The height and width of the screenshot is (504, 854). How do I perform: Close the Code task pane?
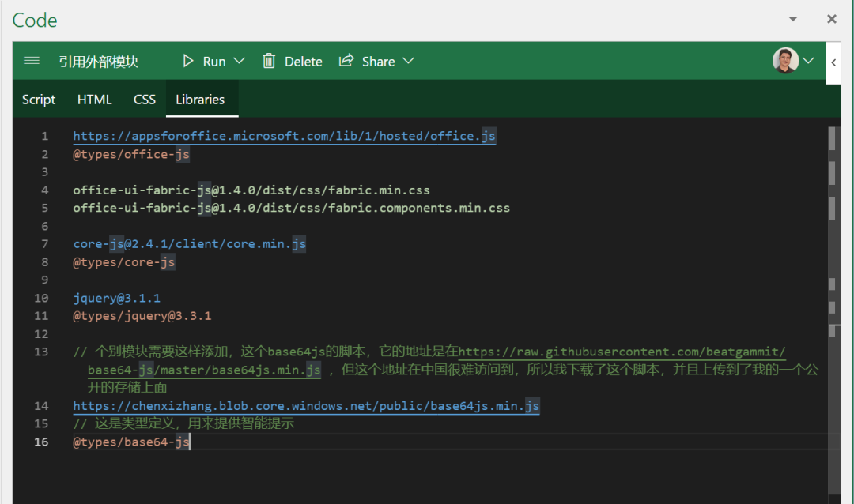(x=832, y=19)
